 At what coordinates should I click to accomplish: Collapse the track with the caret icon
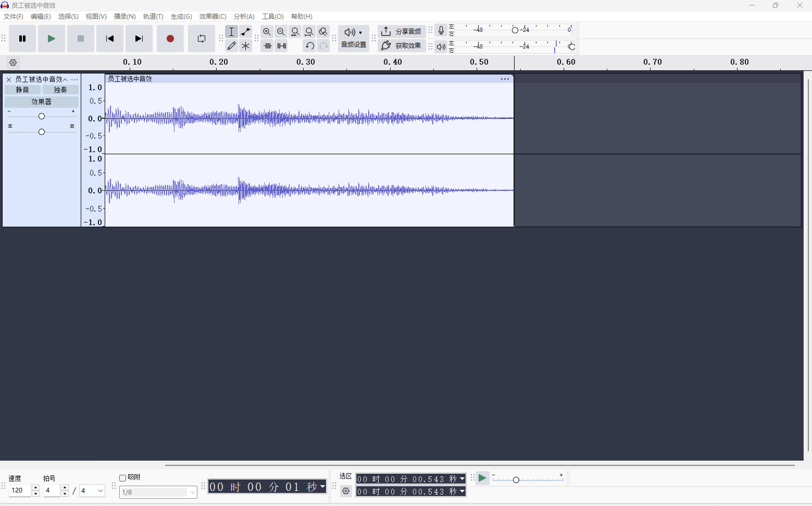(65, 80)
